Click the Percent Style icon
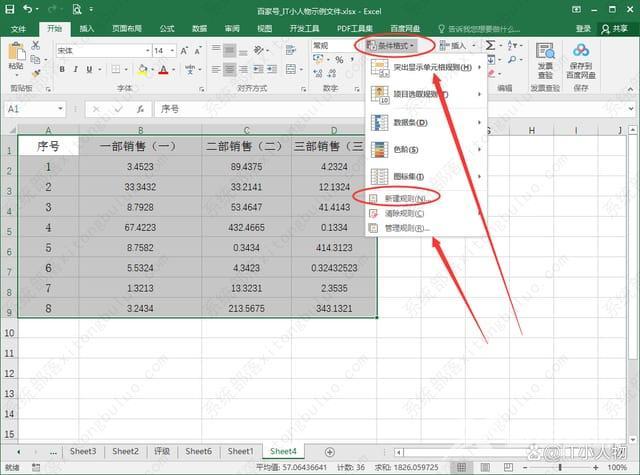Image resolution: width=640 pixels, height=475 pixels. (x=339, y=60)
